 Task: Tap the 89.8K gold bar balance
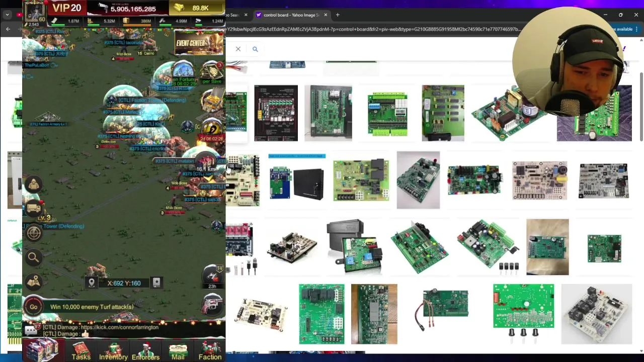[197, 8]
